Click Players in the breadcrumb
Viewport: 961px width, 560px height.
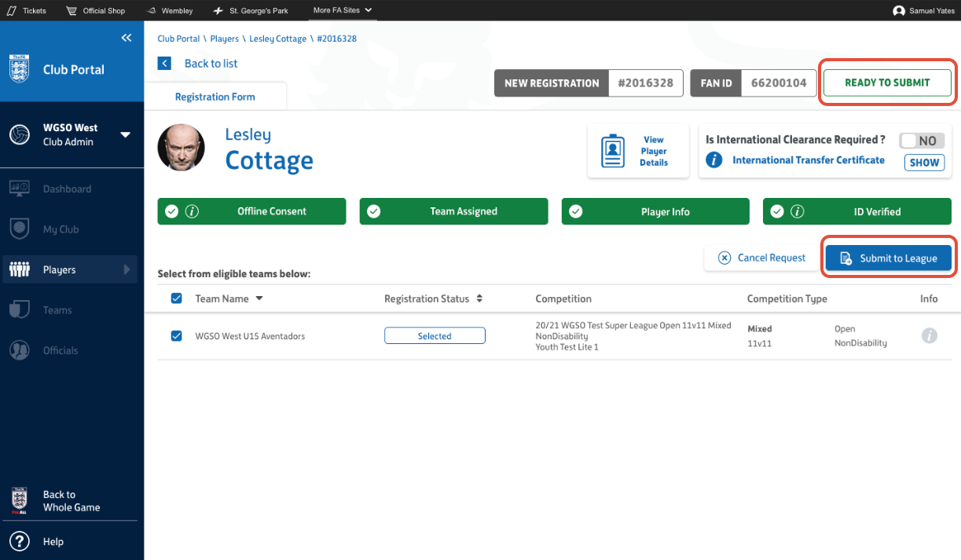coord(225,38)
